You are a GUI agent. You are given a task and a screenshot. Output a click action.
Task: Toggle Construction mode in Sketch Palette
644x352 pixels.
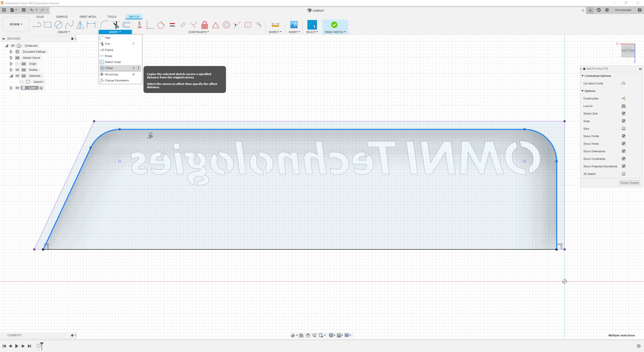[x=624, y=98]
